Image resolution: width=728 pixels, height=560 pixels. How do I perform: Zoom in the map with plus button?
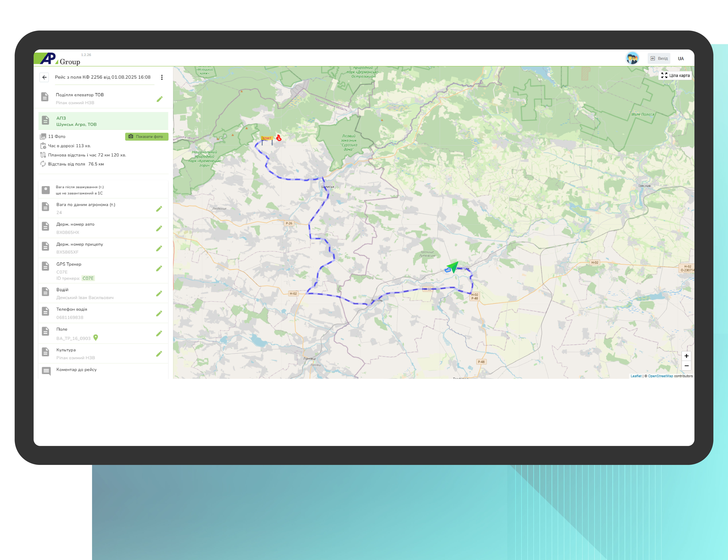686,356
